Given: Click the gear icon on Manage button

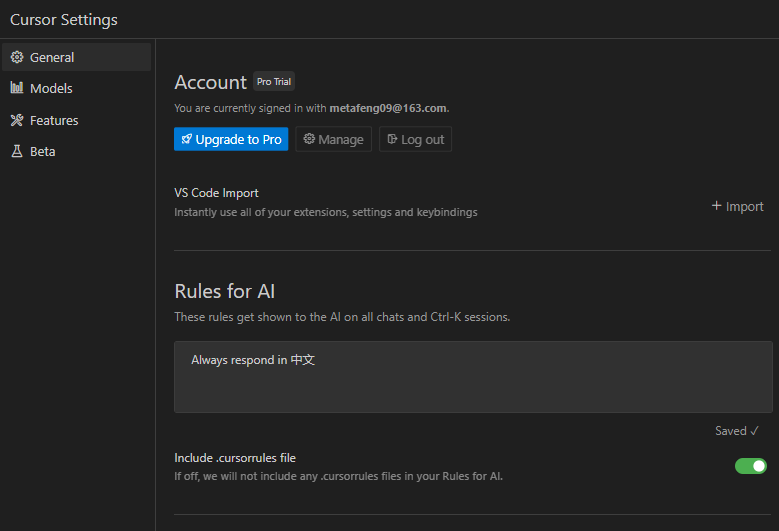Looking at the screenshot, I should click(x=309, y=139).
